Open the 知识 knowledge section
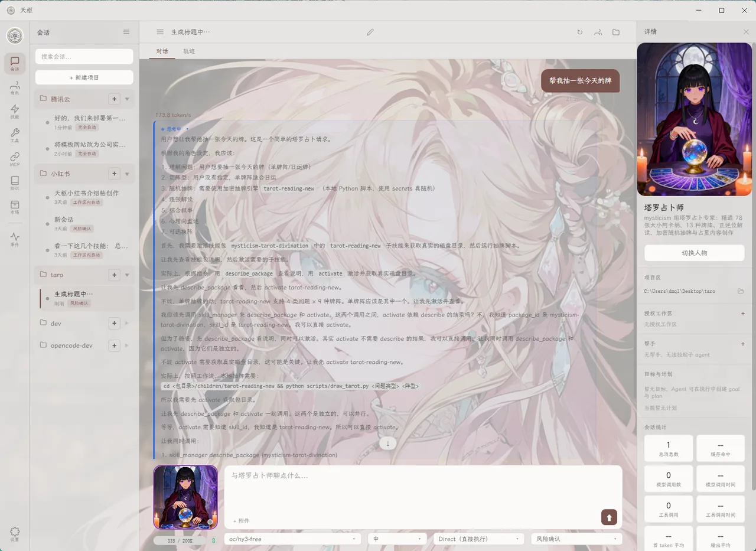 pyautogui.click(x=15, y=183)
